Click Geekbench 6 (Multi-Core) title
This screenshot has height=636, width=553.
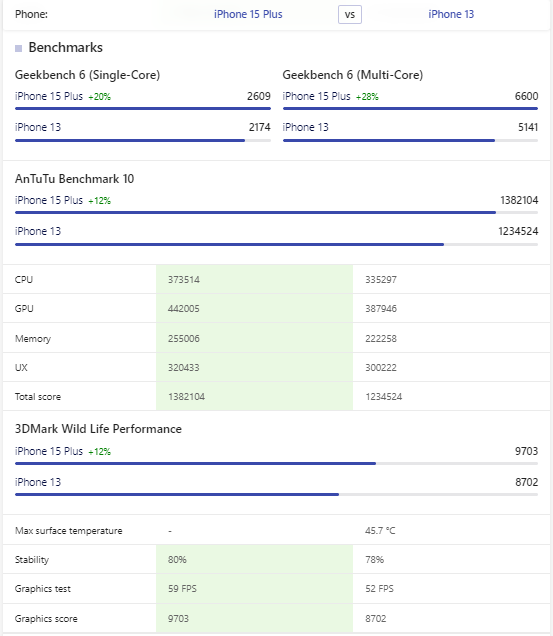click(353, 75)
